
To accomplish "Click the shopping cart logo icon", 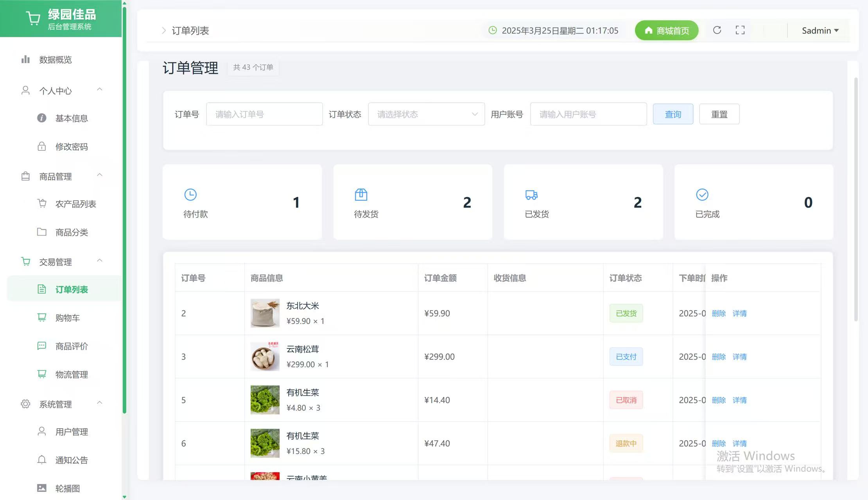I will (x=33, y=18).
